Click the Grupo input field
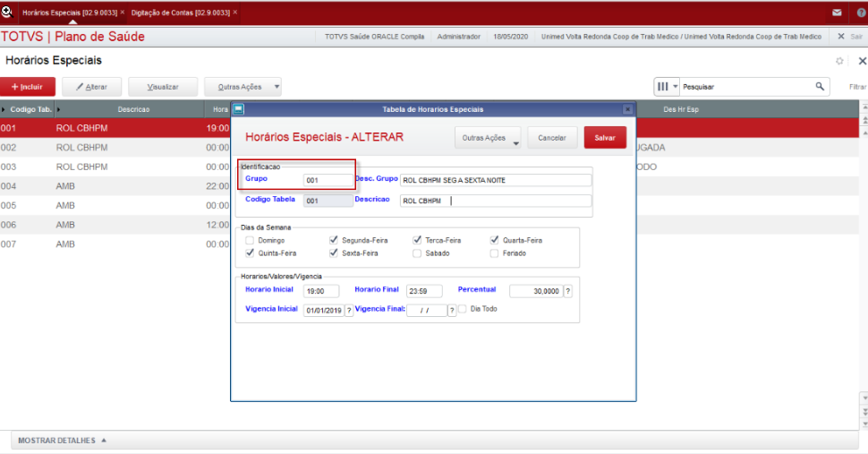Viewport: 868px width, 454px height. 328,181
